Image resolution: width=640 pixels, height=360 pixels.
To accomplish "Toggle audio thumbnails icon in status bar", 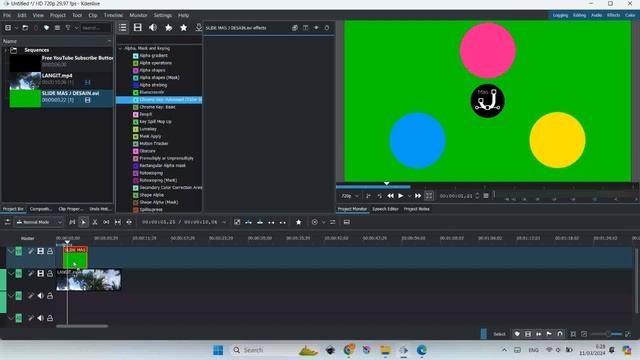I will (x=539, y=334).
